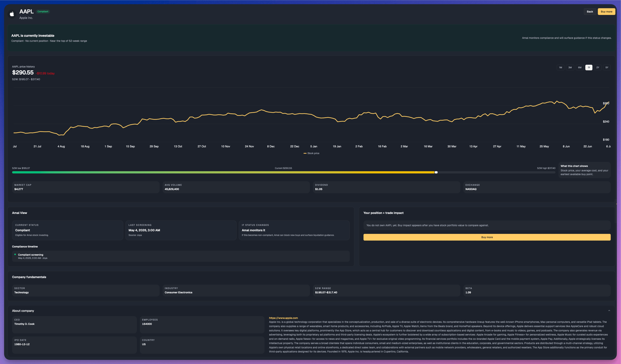Open the apple.com website link
Image resolution: width=621 pixels, height=364 pixels.
283,318
